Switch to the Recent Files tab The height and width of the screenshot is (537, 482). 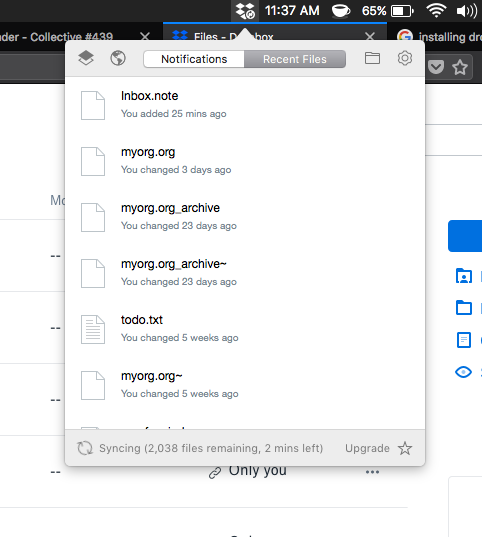click(295, 59)
